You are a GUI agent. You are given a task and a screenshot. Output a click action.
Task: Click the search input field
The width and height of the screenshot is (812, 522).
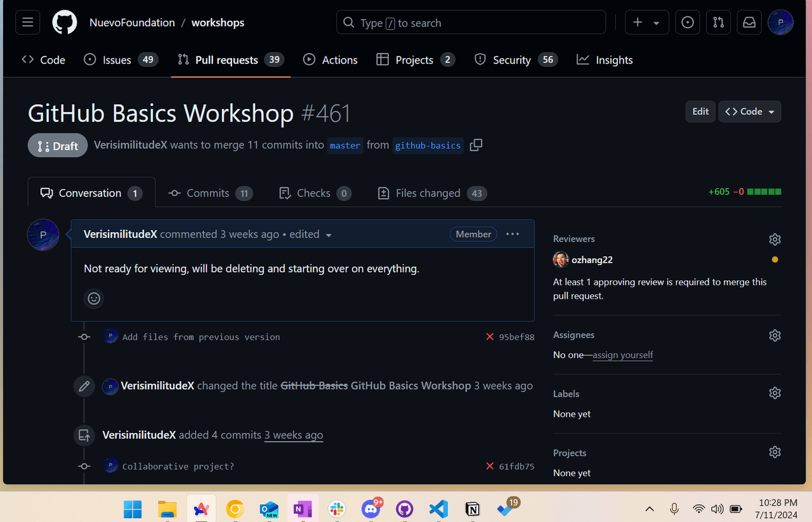point(471,23)
